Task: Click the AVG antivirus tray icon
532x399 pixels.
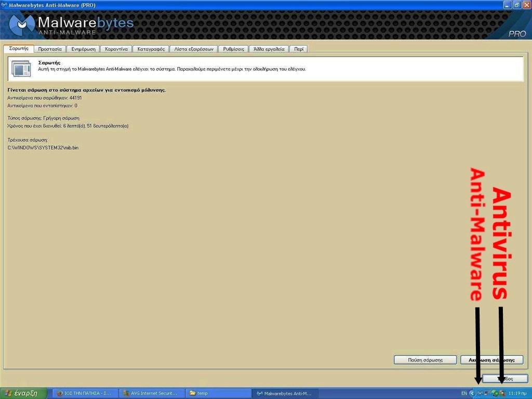Action: coord(502,393)
